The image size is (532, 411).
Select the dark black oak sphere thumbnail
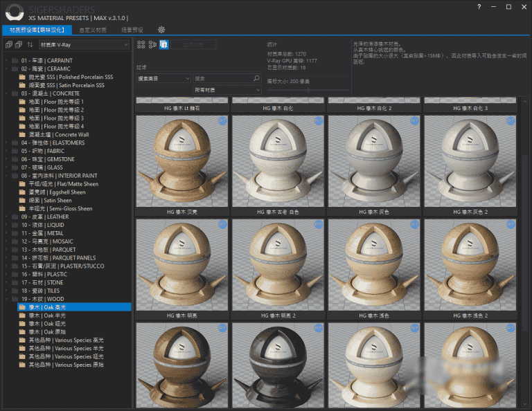[x=278, y=365]
